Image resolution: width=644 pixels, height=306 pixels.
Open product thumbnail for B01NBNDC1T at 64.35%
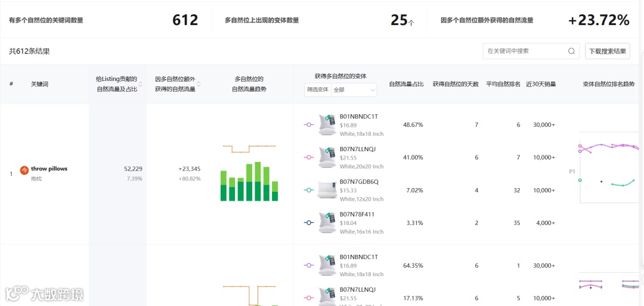point(327,266)
